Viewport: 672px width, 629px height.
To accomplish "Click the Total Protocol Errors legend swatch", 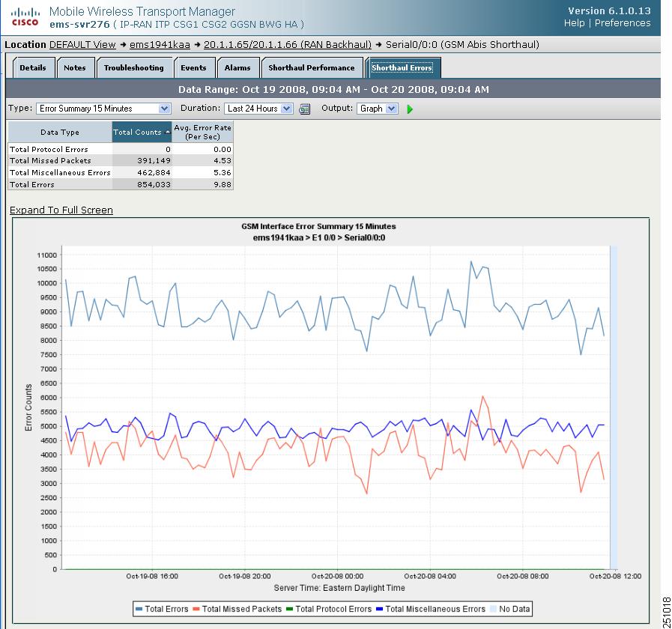I will 289,609.
